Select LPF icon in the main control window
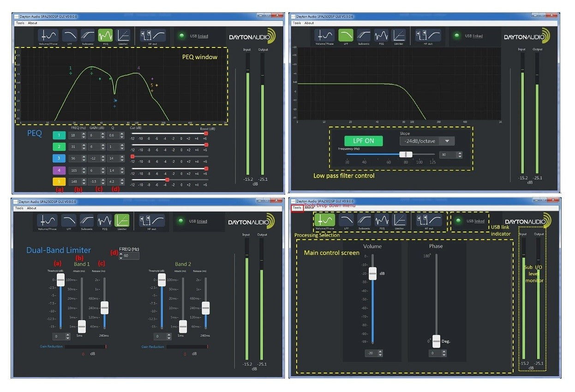The image size is (575, 392). pyautogui.click(x=346, y=220)
